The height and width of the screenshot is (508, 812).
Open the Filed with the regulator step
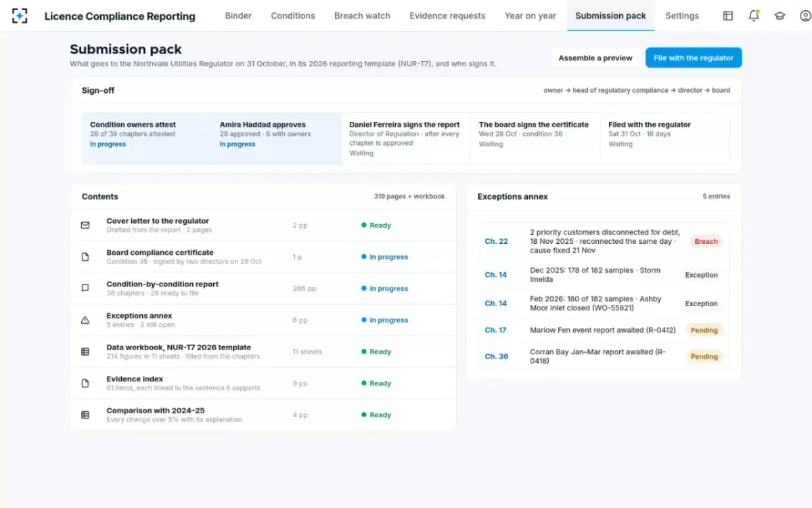[665, 138]
